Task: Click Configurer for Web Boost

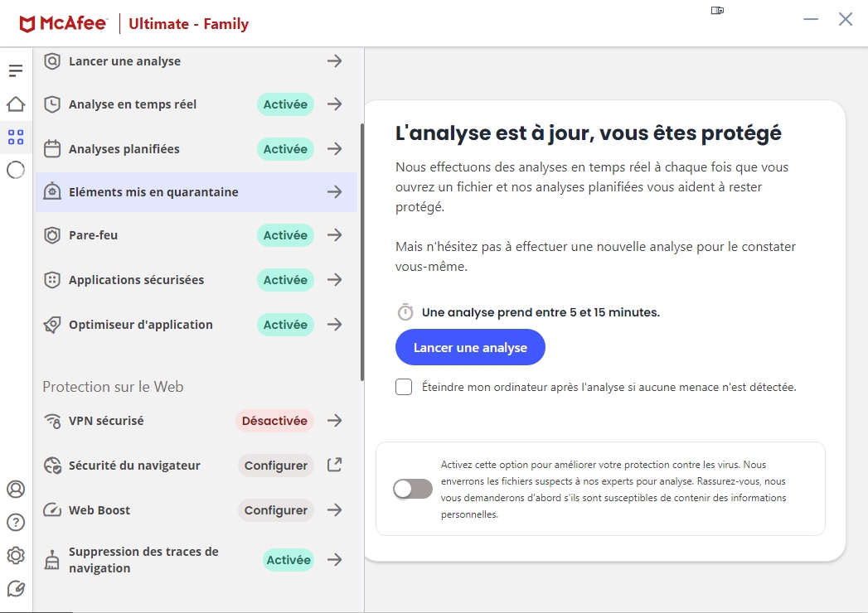Action: click(276, 510)
